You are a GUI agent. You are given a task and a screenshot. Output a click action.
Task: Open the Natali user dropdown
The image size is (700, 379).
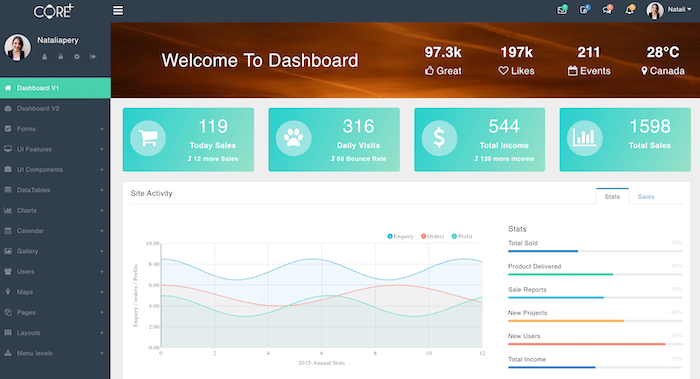coord(669,10)
